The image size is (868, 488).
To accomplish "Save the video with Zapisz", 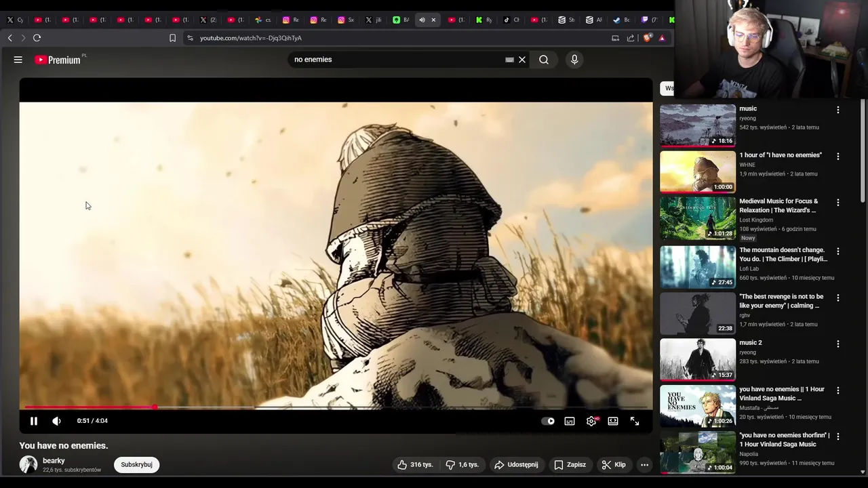I will click(x=570, y=465).
